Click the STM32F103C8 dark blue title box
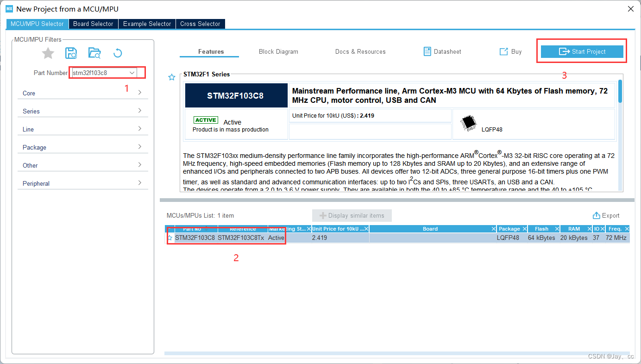Image resolution: width=641 pixels, height=364 pixels. click(235, 96)
